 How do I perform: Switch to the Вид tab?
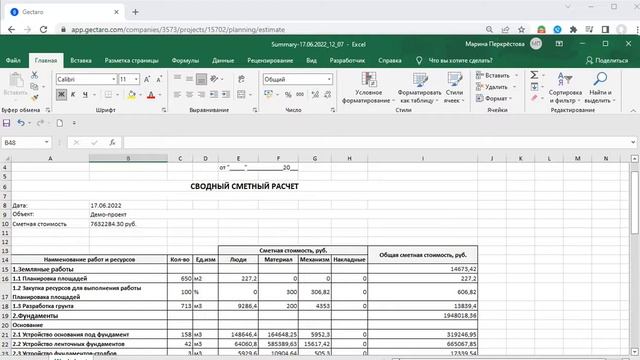[311, 60]
